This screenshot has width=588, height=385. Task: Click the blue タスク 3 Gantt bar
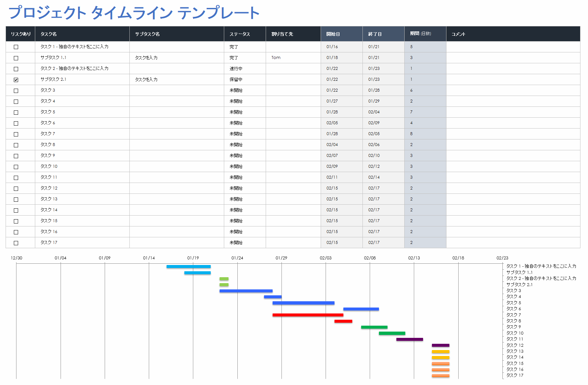tap(246, 291)
